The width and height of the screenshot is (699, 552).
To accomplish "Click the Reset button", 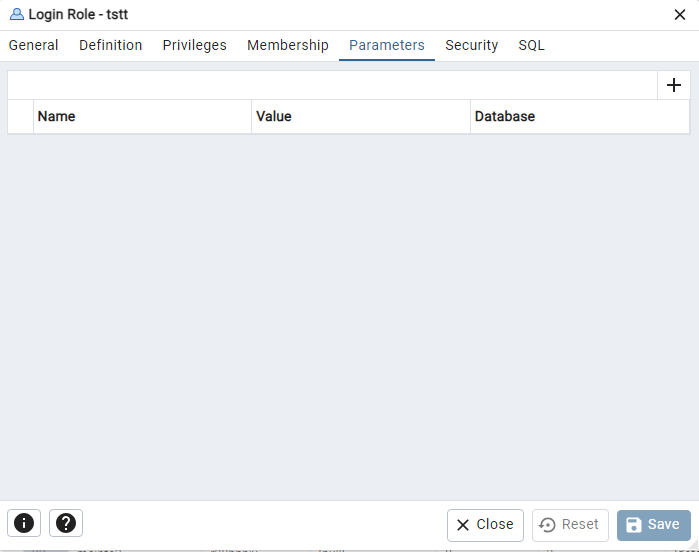I will 570,525.
